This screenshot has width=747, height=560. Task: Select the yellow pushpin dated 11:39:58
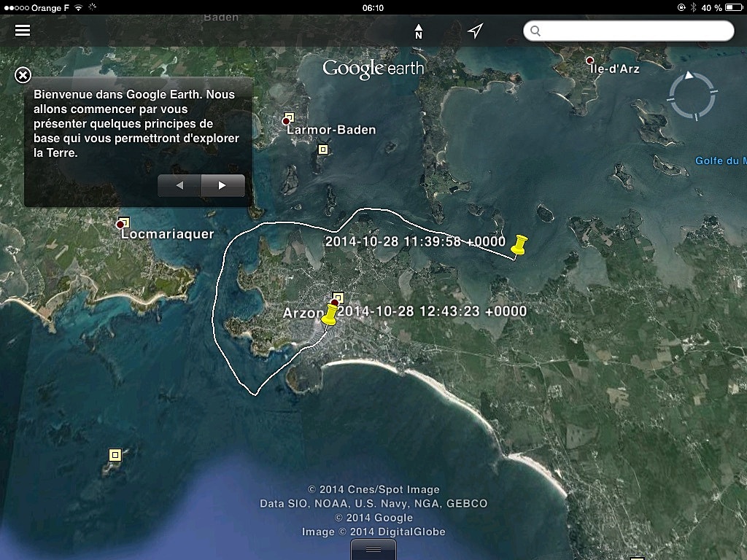coord(519,246)
